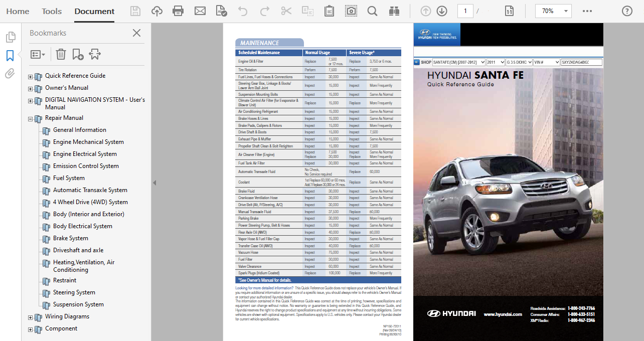644x341 pixels.
Task: Open the Help question mark icon
Action: click(x=627, y=11)
